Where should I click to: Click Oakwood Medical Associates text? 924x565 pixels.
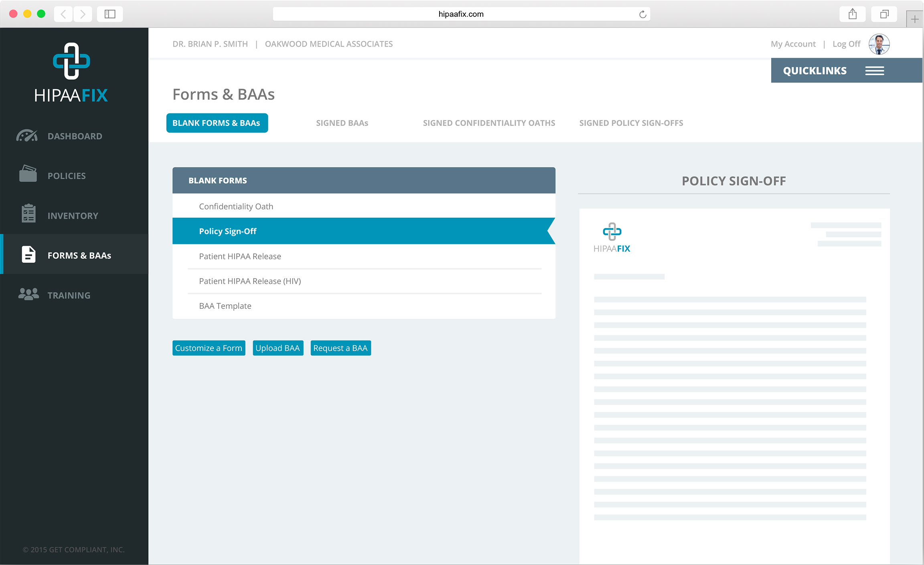click(x=329, y=44)
